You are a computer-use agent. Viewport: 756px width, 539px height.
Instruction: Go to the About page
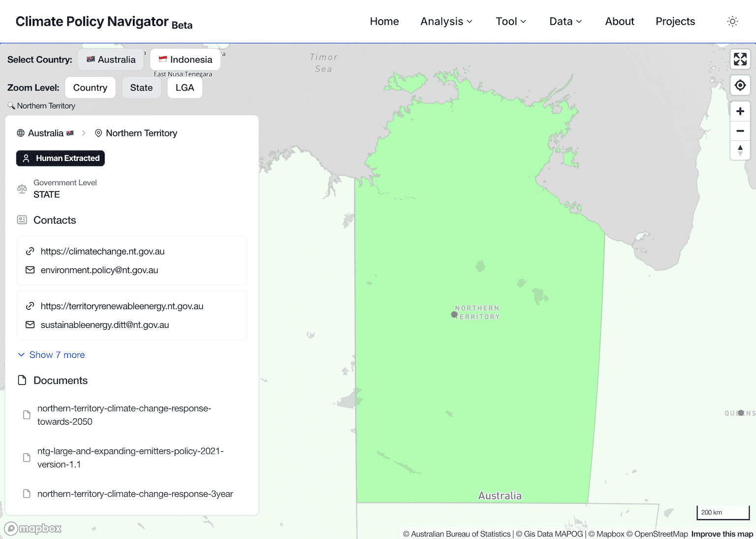point(619,22)
